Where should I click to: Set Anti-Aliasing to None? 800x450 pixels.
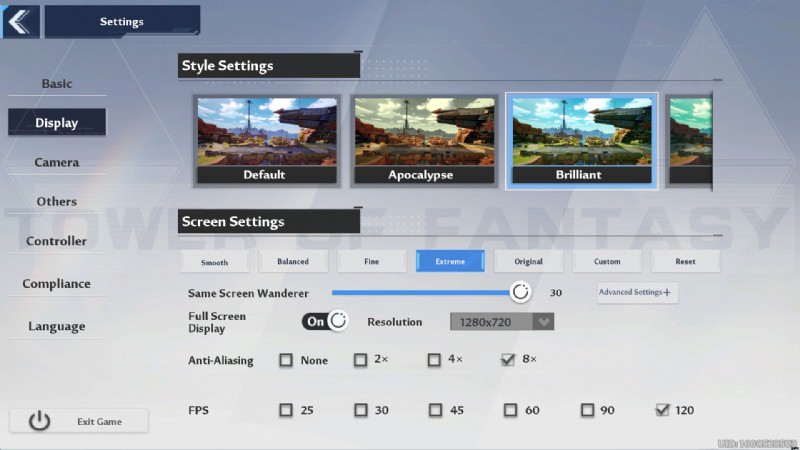tap(287, 360)
